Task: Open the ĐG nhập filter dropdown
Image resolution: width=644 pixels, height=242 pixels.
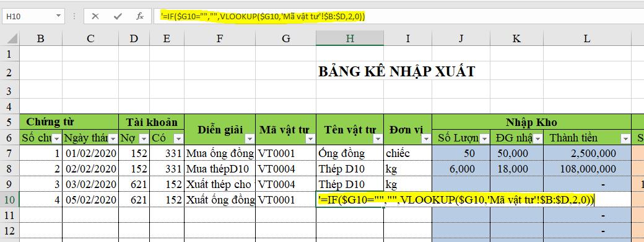Action: 538,139
